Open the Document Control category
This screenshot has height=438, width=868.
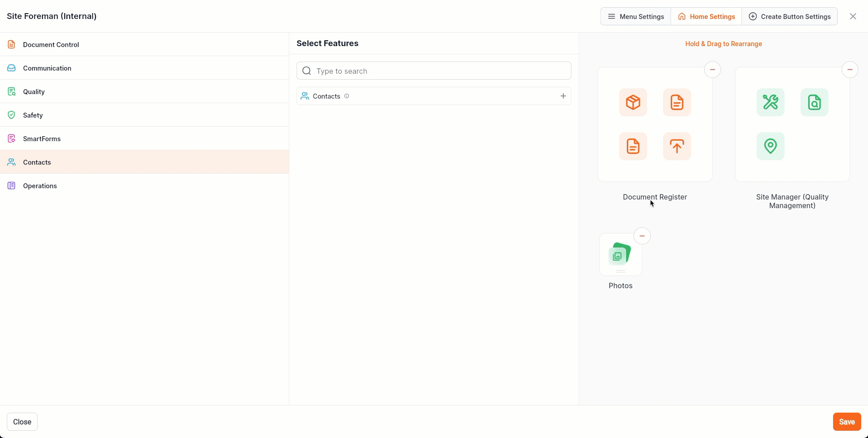(x=51, y=45)
